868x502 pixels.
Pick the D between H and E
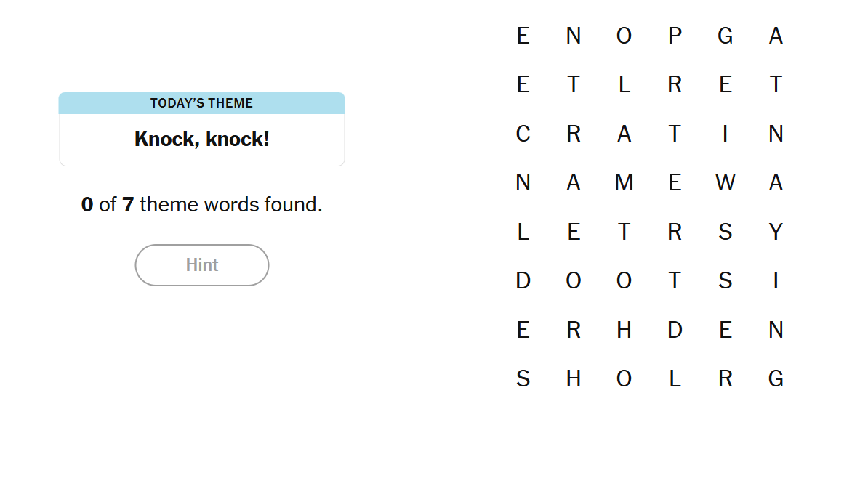pos(675,330)
